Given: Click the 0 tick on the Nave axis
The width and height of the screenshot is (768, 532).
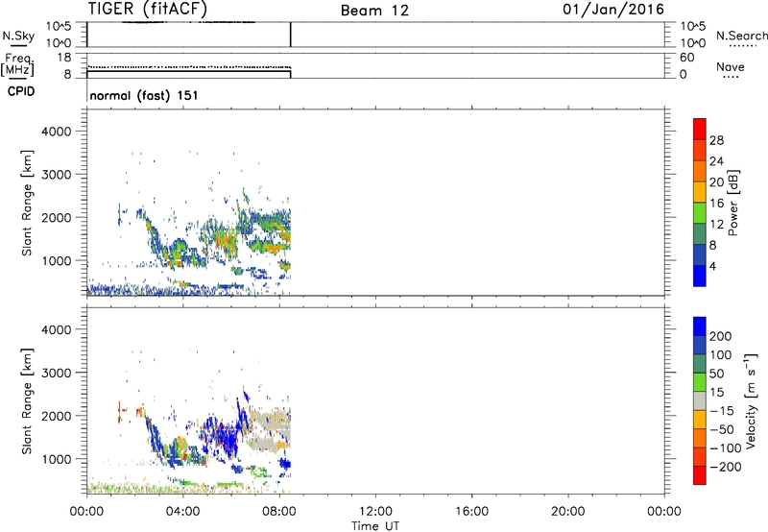Looking at the screenshot, I should [x=683, y=74].
